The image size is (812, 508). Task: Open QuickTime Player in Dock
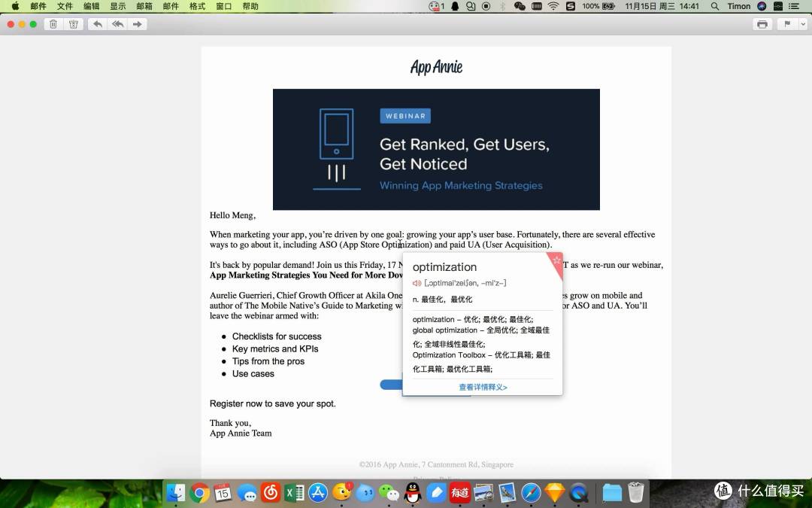(578, 492)
